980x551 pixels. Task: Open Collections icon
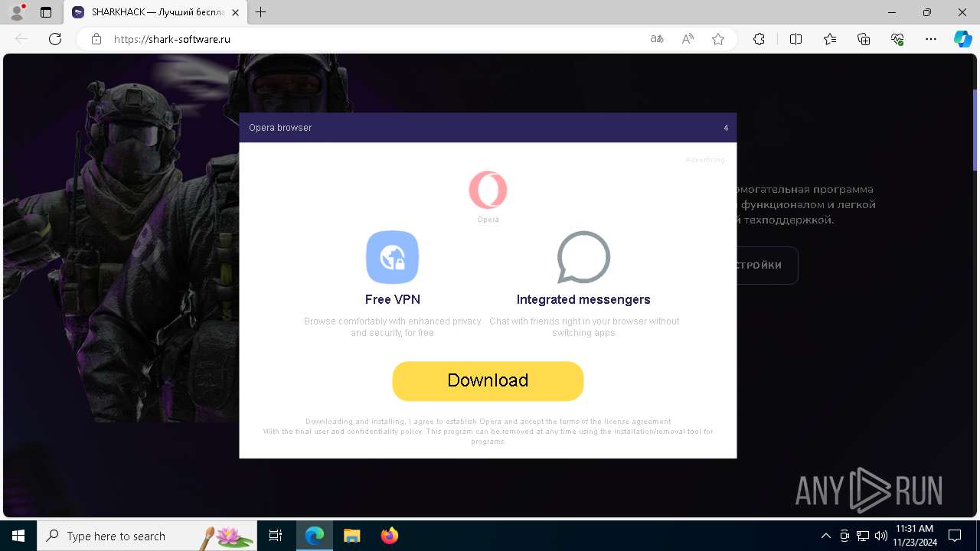coord(864,39)
